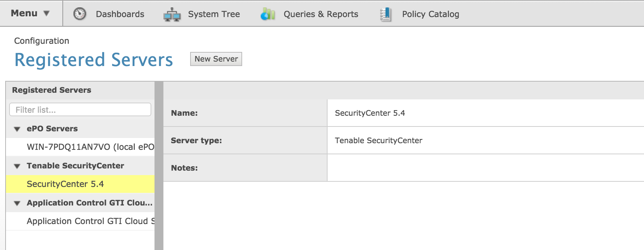Select the Application Control GTI Cloud server entry
The image size is (644, 250).
coord(90,221)
